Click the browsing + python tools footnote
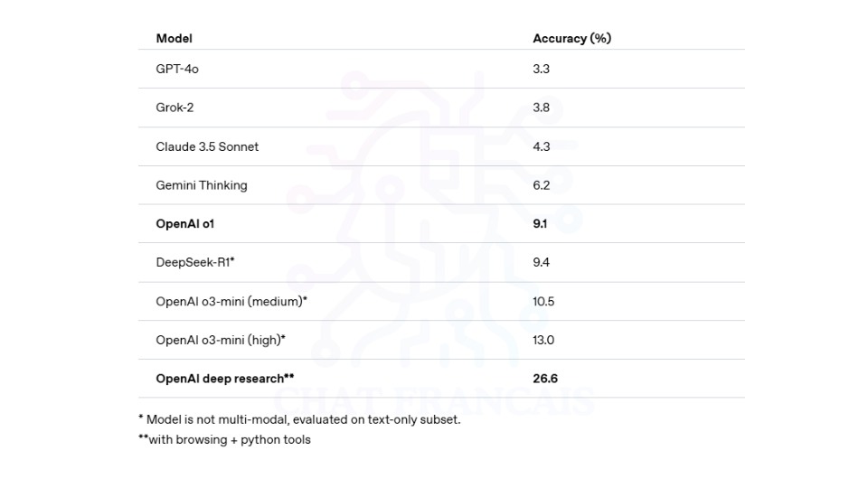868x488 pixels. 225,439
